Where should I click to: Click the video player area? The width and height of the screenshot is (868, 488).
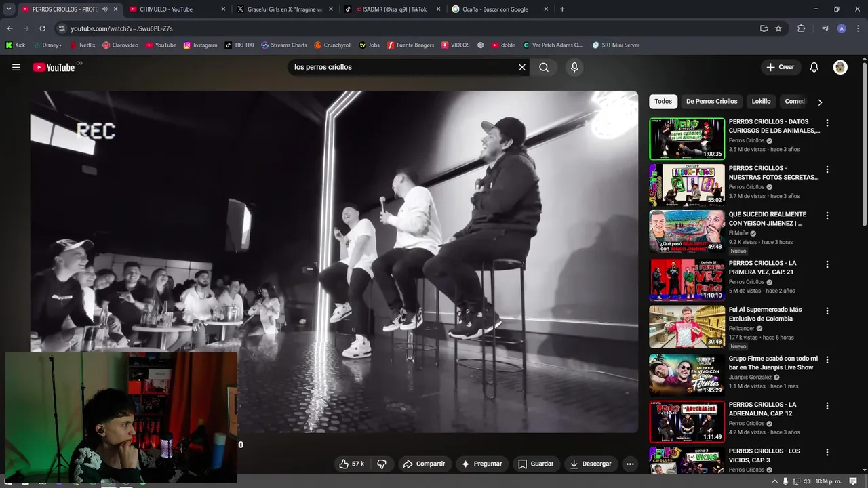334,262
